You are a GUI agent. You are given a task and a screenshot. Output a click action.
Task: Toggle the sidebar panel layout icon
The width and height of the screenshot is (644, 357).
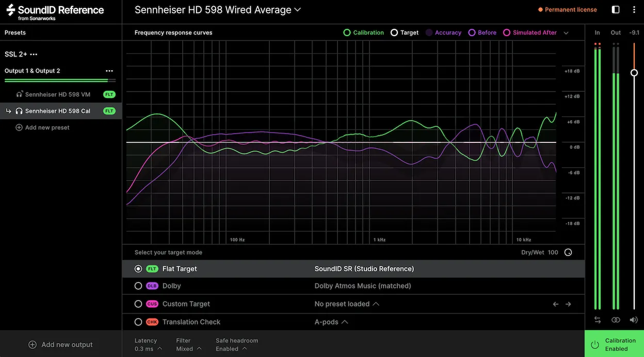point(616,10)
